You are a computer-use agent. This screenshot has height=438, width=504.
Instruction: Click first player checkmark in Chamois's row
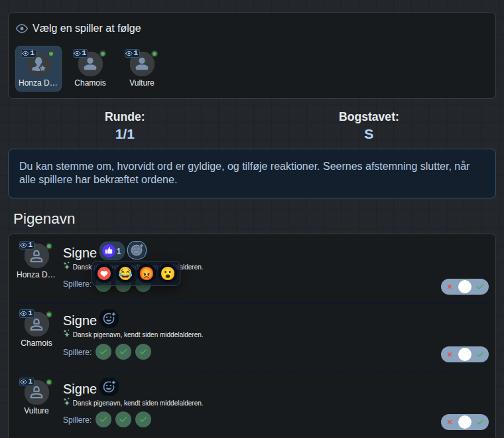pyautogui.click(x=103, y=352)
